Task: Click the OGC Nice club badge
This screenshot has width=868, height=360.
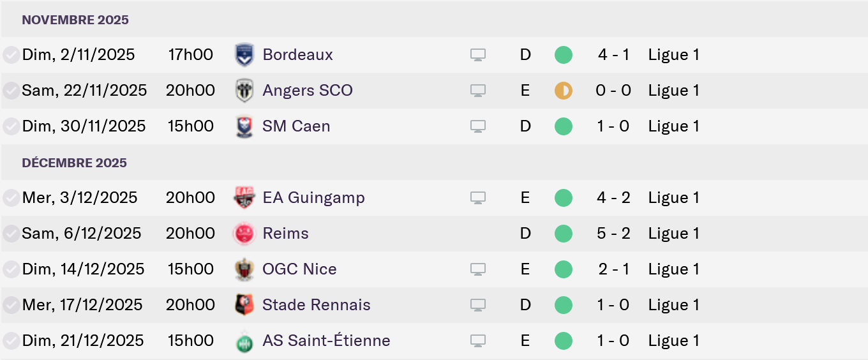Action: (244, 269)
